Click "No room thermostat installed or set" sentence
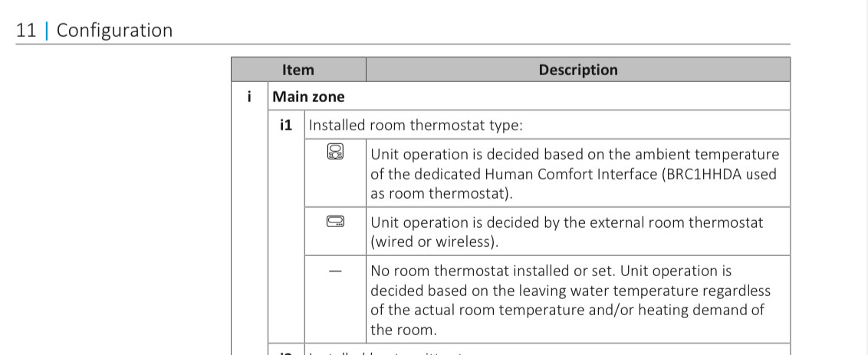 point(493,271)
